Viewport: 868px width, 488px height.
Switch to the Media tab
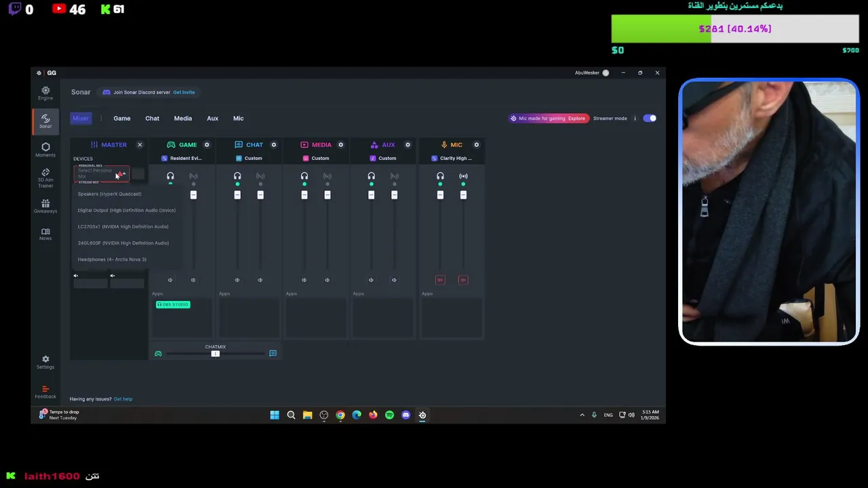click(183, 118)
